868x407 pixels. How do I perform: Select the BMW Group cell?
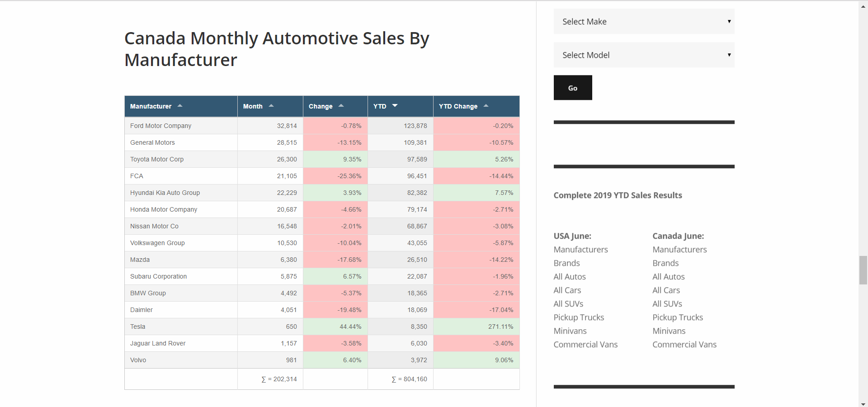coord(181,293)
